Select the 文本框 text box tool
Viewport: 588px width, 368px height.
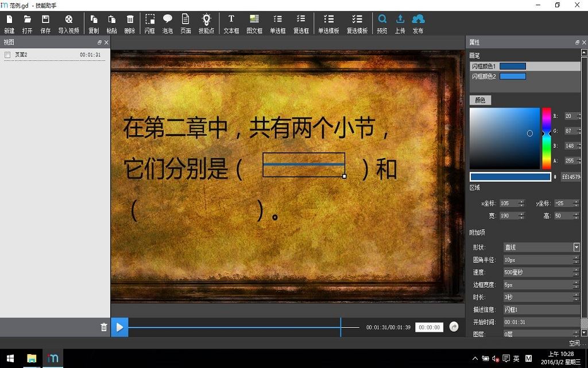click(231, 24)
